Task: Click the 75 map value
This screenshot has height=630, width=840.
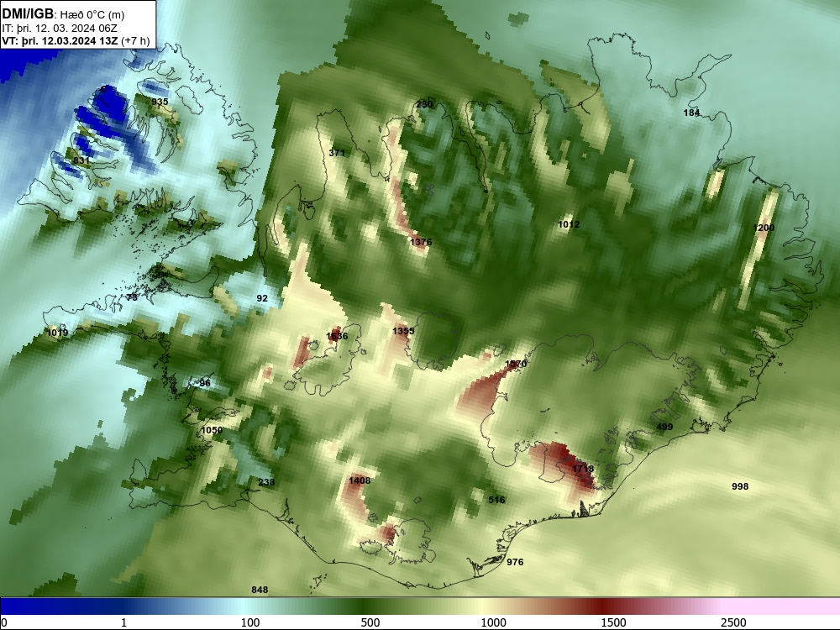Action: coord(132,297)
